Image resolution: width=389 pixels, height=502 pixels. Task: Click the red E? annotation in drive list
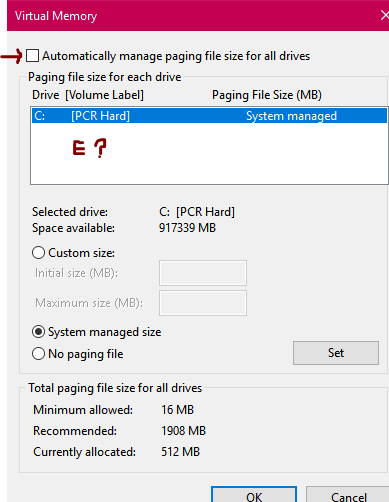89,148
